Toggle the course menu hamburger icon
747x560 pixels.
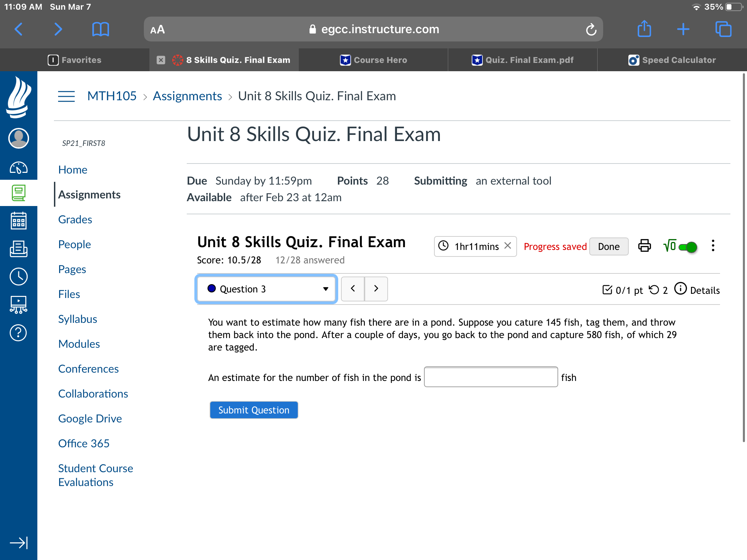(66, 96)
